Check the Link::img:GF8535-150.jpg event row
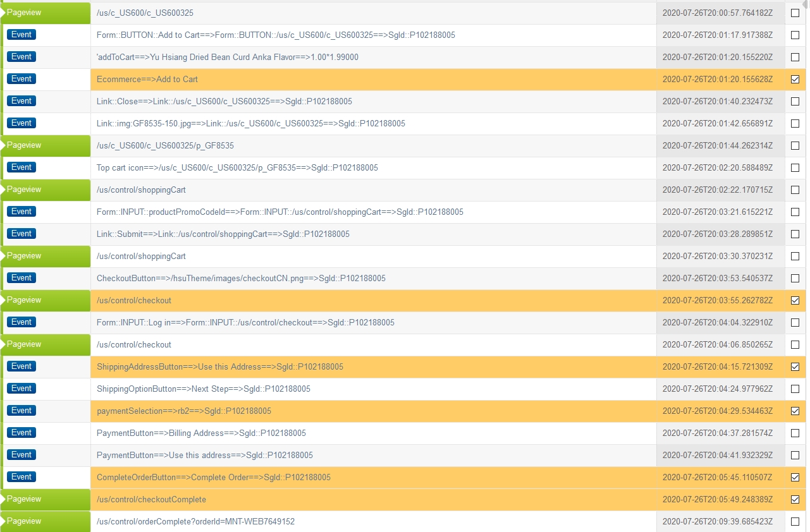This screenshot has width=810, height=532. click(795, 124)
